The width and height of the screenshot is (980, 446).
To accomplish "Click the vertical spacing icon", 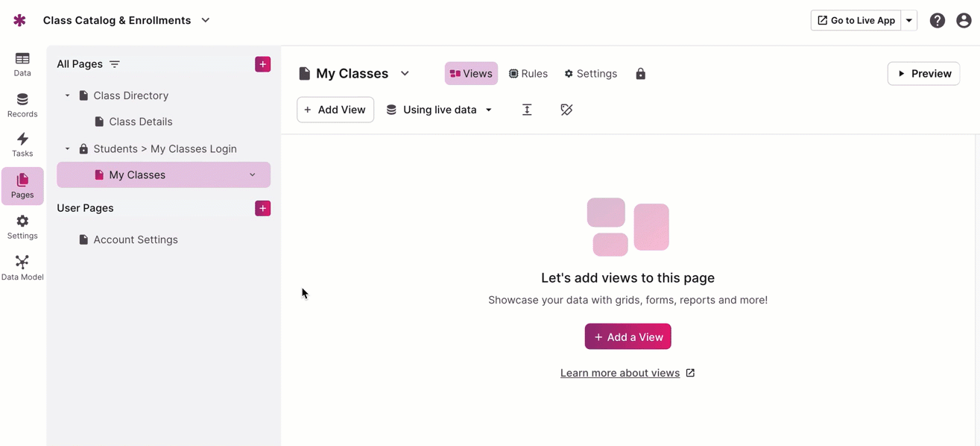I will point(527,110).
